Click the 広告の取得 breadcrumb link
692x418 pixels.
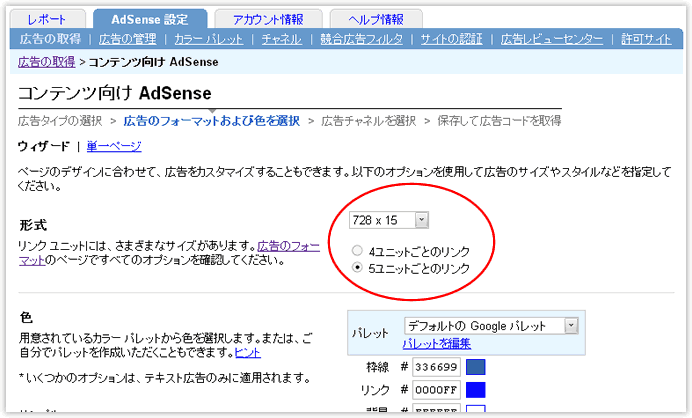[46, 62]
